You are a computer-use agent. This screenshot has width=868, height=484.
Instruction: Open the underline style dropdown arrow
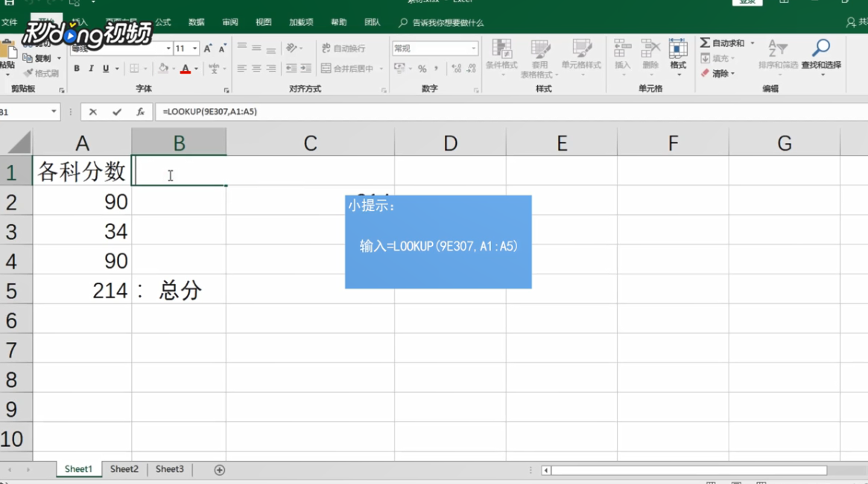117,69
